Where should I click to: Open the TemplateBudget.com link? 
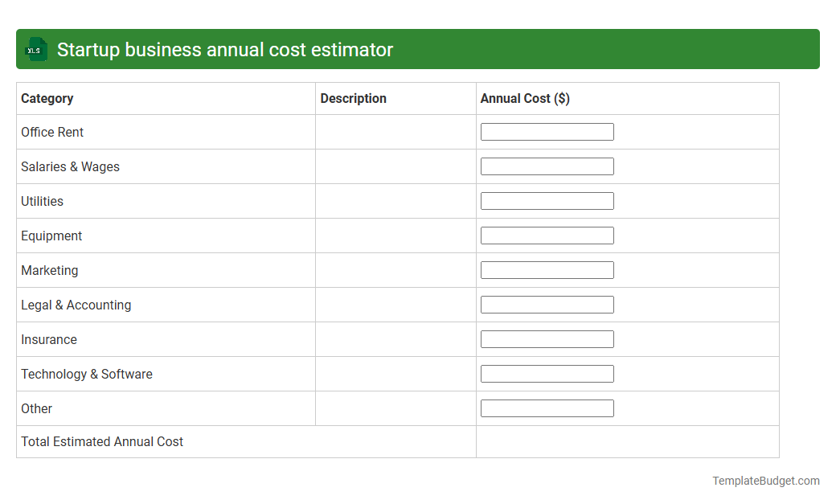click(x=765, y=480)
